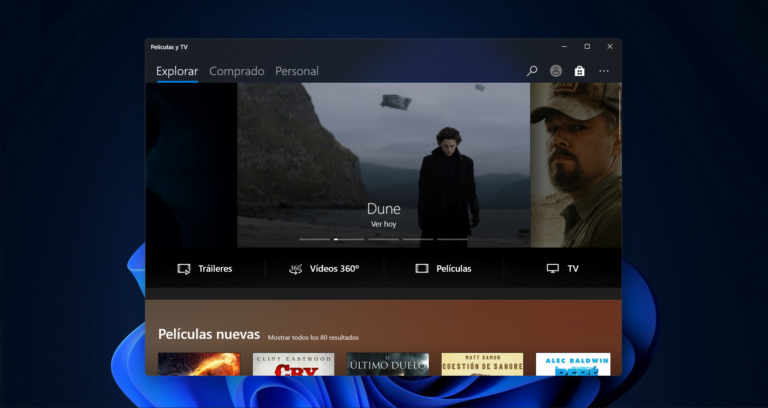Select the third carousel page indicator
Screen dimensions: 768x408
click(x=384, y=240)
